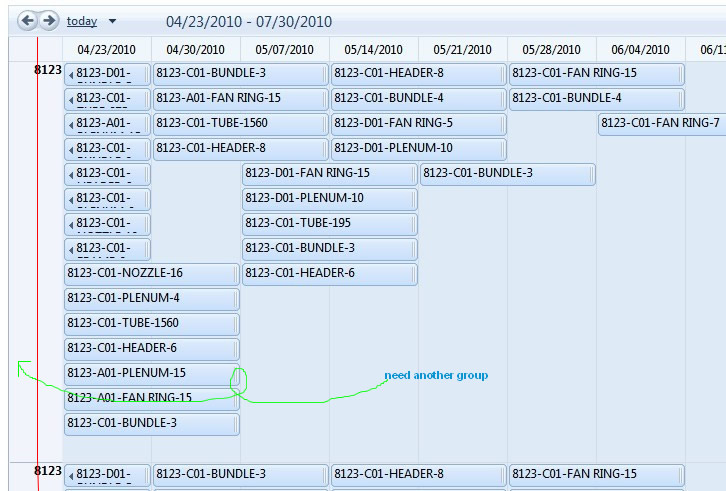Image resolution: width=726 pixels, height=491 pixels.
Task: Jump to the today link
Action: [x=82, y=21]
